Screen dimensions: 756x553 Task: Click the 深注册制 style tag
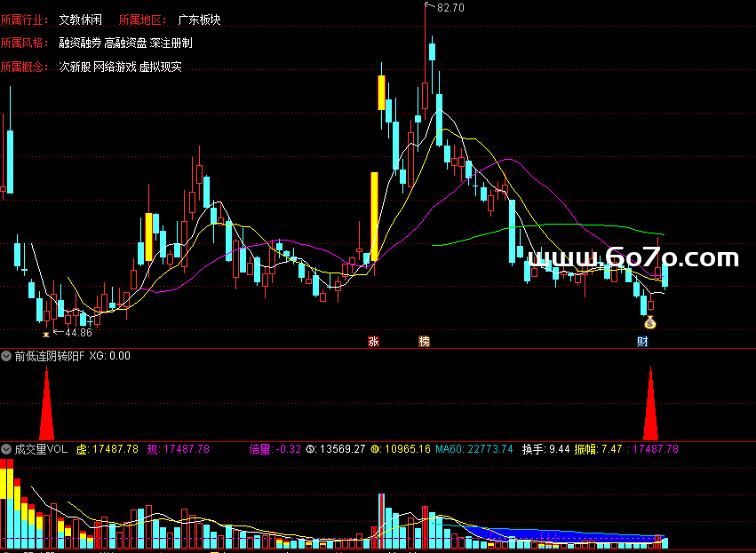171,43
